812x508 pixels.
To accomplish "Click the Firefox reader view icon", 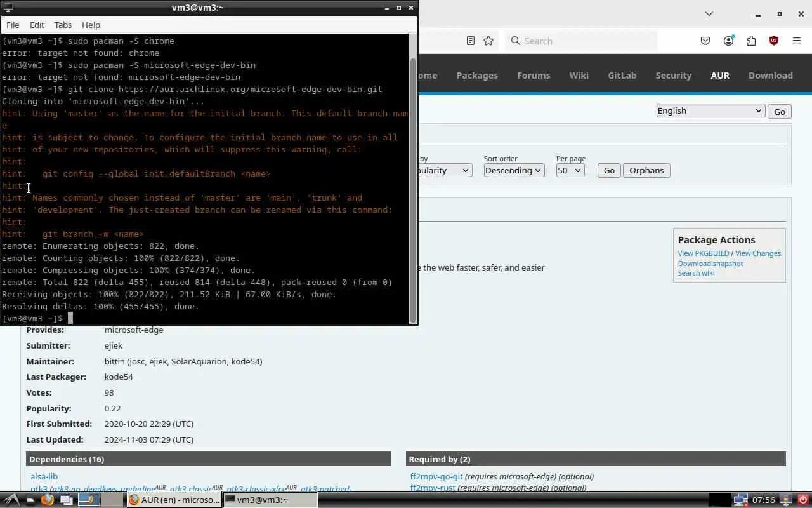I will [470, 41].
